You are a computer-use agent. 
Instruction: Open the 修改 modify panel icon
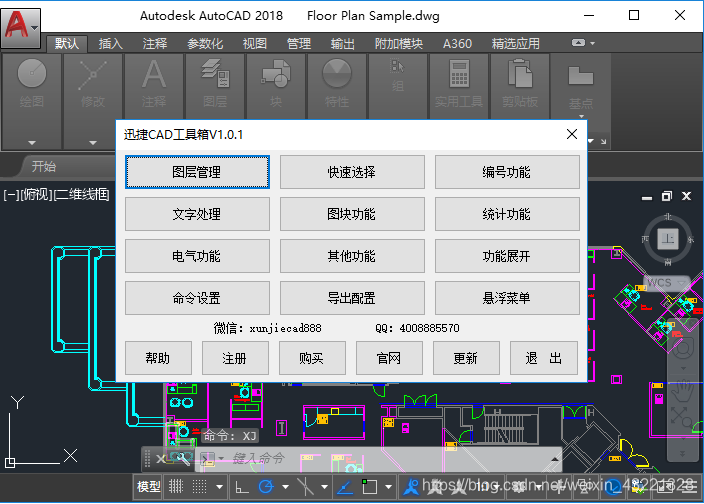(x=92, y=75)
